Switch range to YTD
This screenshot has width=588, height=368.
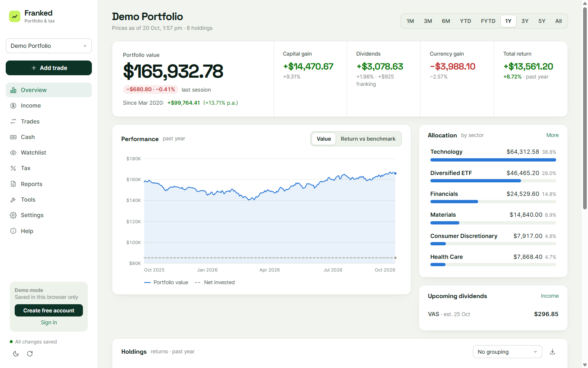pos(465,21)
